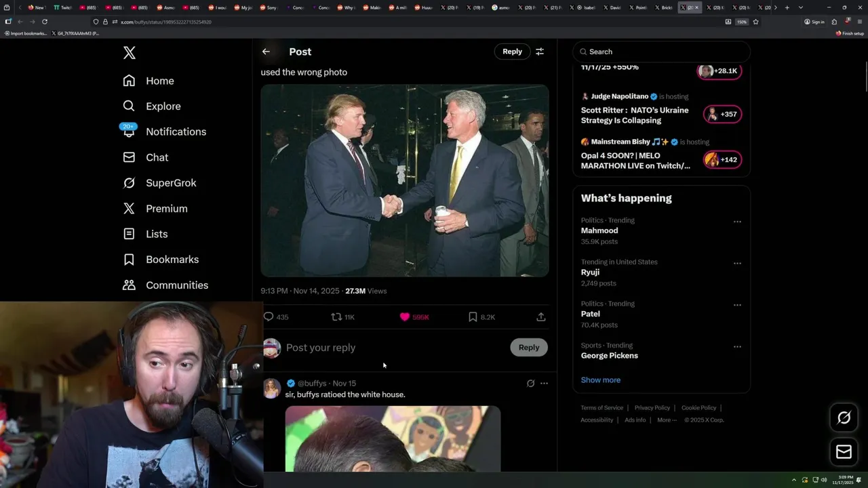This screenshot has width=868, height=488.
Task: Click the 150% zoom level indicator
Action: (742, 22)
